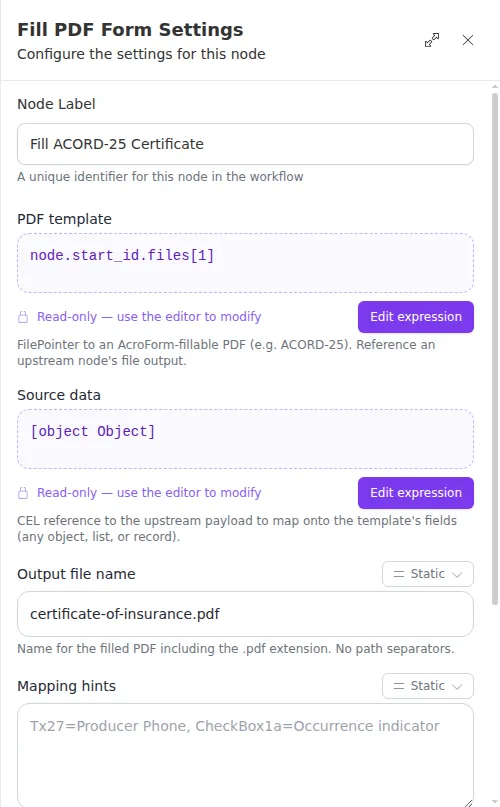
Task: Click 'FilePointer to an AcroForm-fillable PDF' help text
Action: 226,353
